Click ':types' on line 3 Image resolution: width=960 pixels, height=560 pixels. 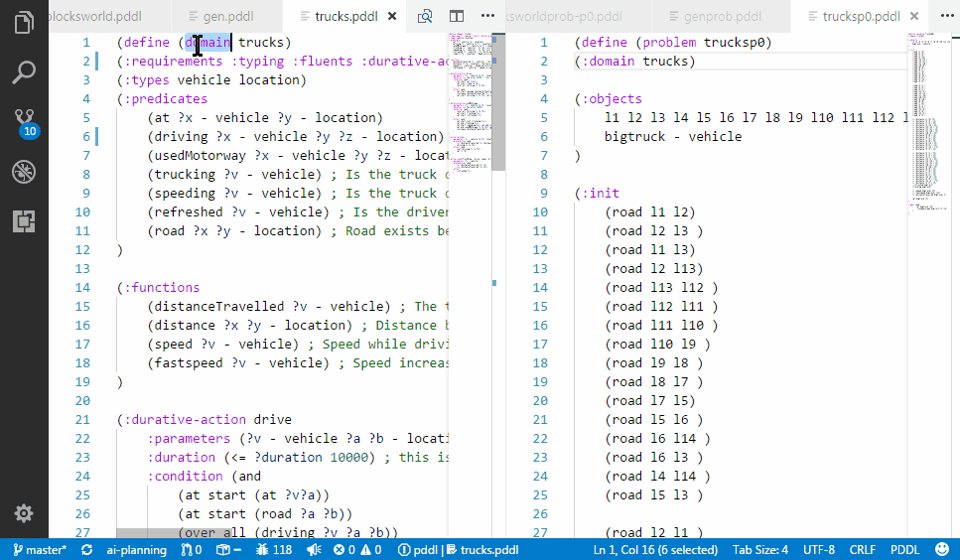point(147,80)
